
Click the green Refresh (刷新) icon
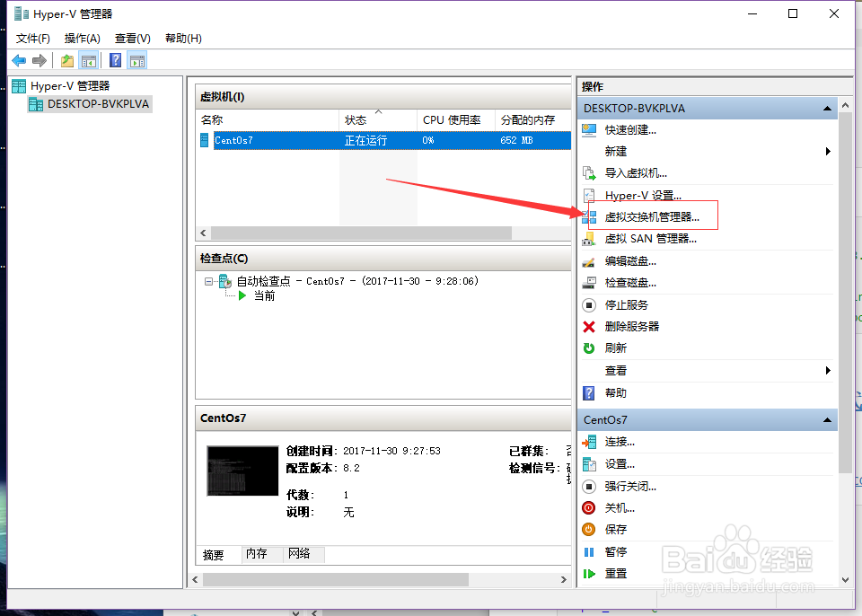click(589, 348)
